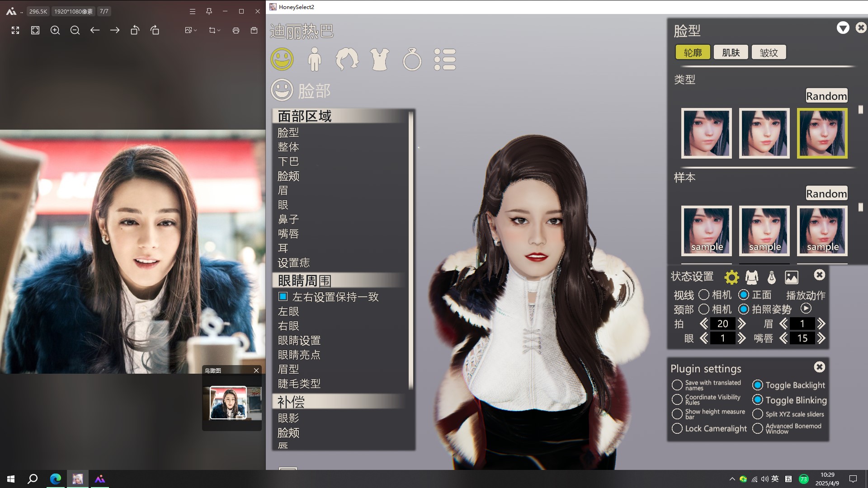Increase the 嘴唇 pattern value arrow
868x488 pixels.
[x=821, y=338]
